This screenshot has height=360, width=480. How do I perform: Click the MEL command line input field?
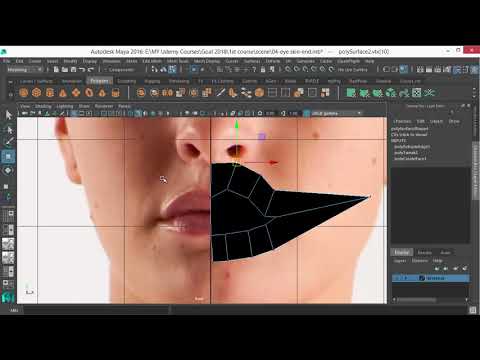point(96,310)
